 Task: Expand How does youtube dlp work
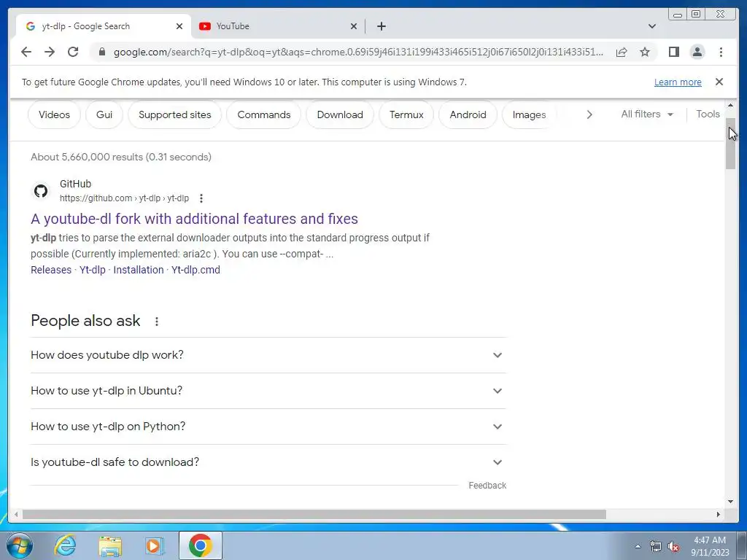(268, 355)
